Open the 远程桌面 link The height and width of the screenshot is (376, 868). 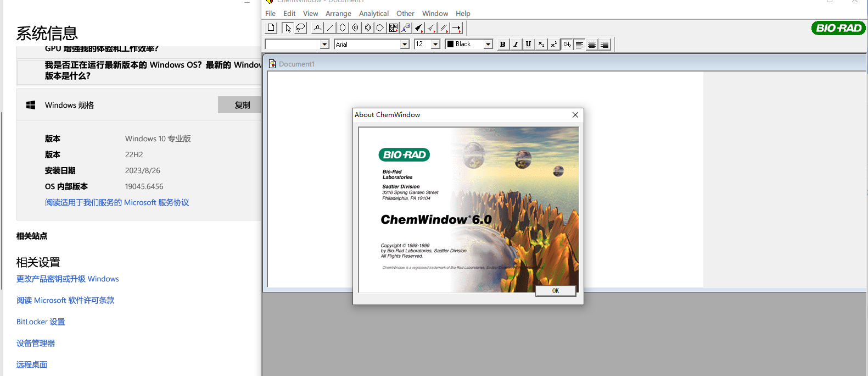pos(32,365)
